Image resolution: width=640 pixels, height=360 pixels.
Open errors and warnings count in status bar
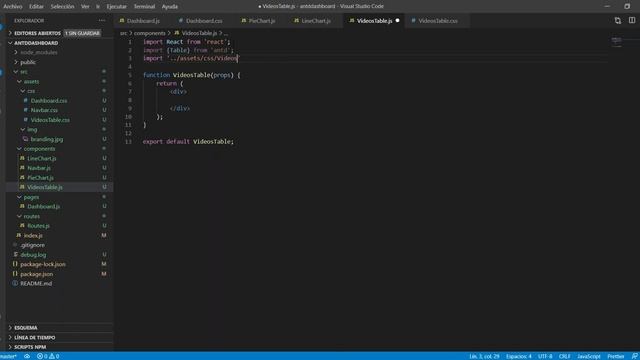48,356
